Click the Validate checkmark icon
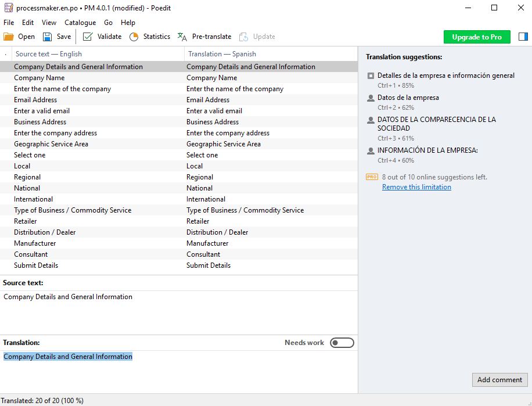Screen dimensions: 532x406 88,37
